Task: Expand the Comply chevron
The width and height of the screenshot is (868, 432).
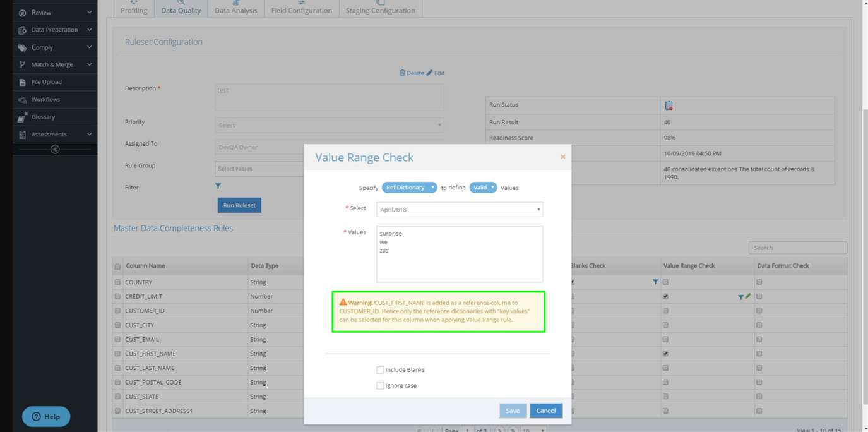Action: (x=89, y=47)
